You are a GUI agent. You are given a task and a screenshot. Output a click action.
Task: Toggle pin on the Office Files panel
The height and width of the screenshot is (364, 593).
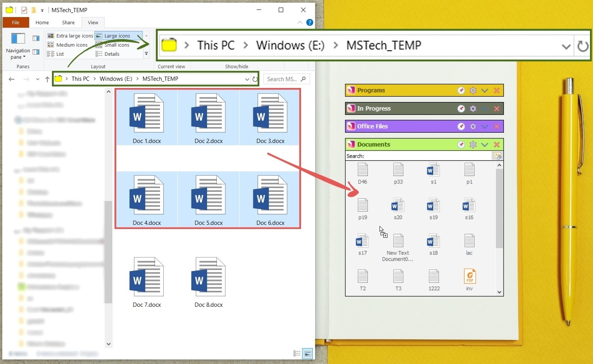(461, 127)
